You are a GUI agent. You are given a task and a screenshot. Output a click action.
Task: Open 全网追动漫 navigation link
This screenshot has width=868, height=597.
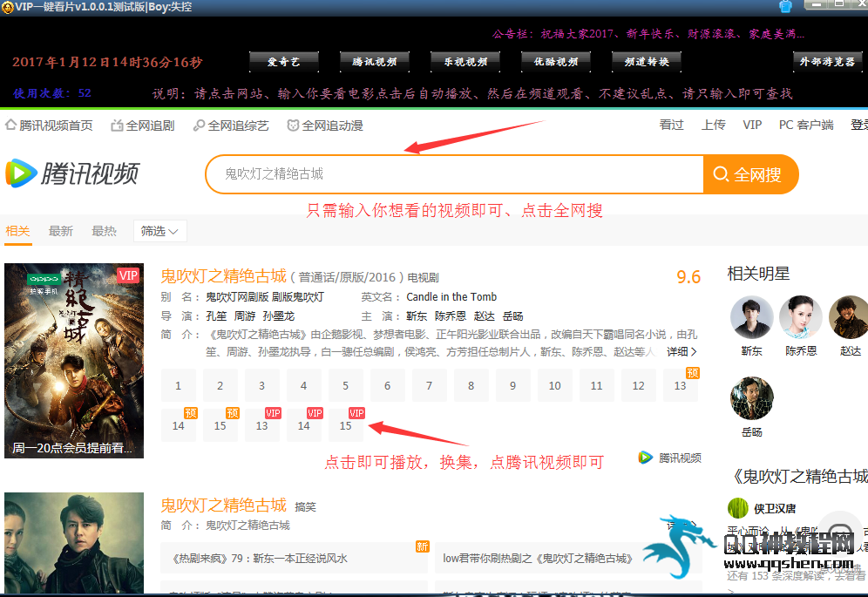(325, 126)
